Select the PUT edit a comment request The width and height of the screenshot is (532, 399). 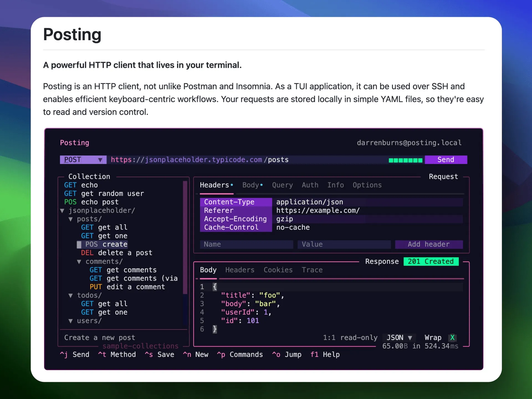coord(127,287)
